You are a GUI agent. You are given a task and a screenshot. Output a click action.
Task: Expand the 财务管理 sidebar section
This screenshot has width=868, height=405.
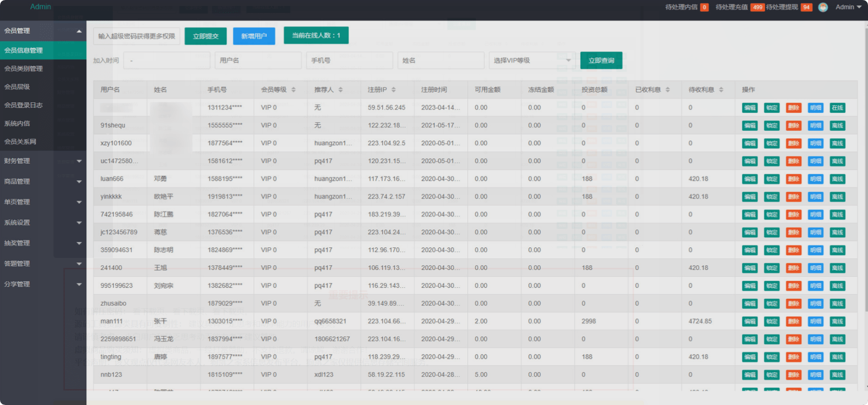[x=43, y=161]
